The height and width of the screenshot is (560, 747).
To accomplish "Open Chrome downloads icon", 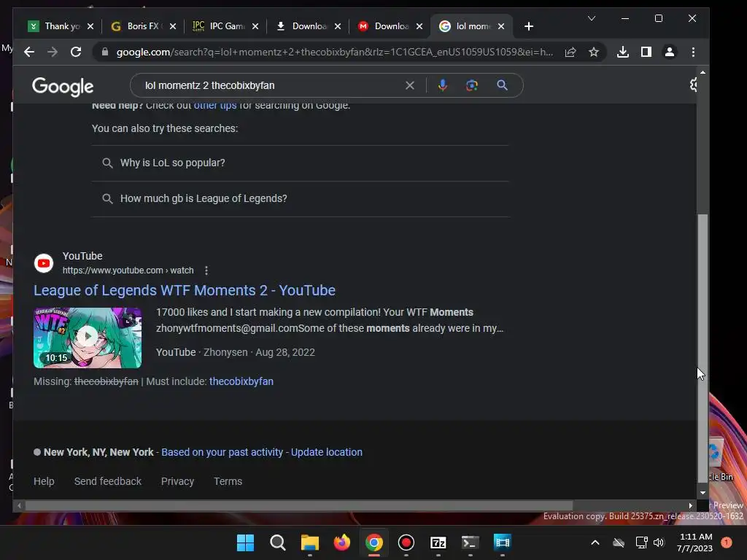I will coord(623,52).
